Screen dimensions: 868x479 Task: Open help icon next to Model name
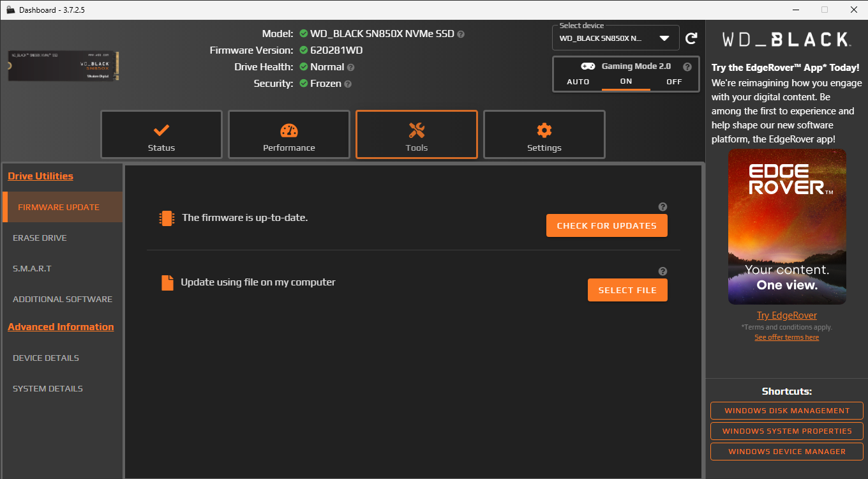click(x=461, y=34)
